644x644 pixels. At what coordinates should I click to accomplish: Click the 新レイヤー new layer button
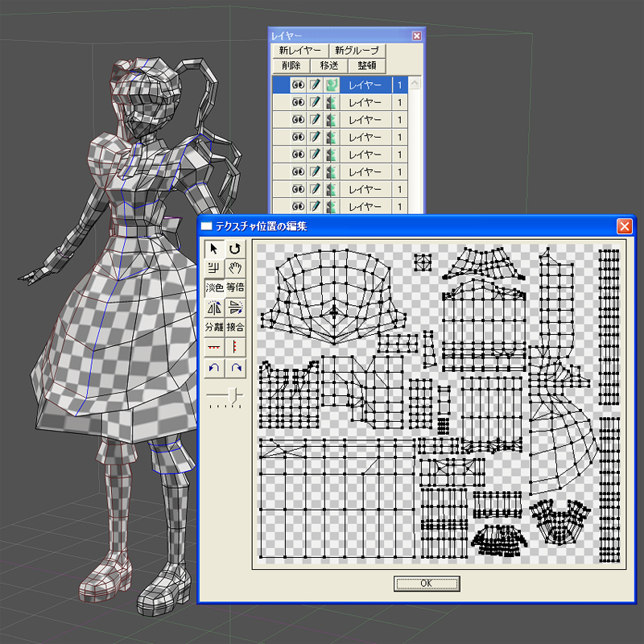coord(299,51)
